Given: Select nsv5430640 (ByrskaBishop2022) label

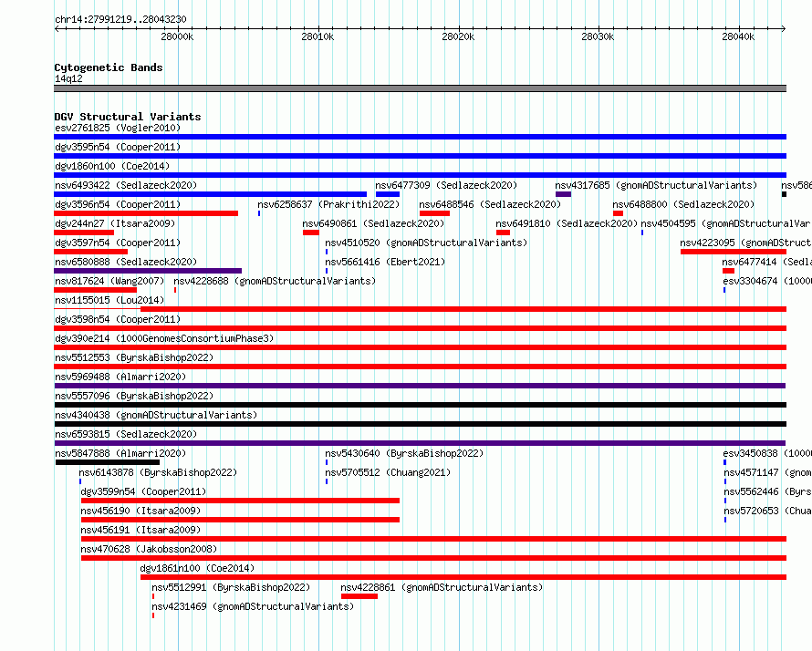Looking at the screenshot, I should point(404,453).
